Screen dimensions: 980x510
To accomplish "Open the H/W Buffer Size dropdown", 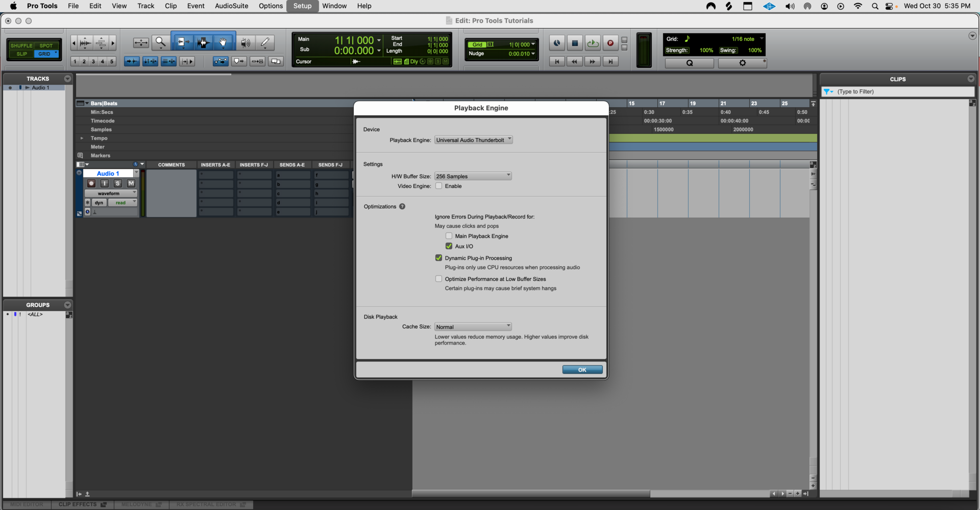I will (x=473, y=176).
